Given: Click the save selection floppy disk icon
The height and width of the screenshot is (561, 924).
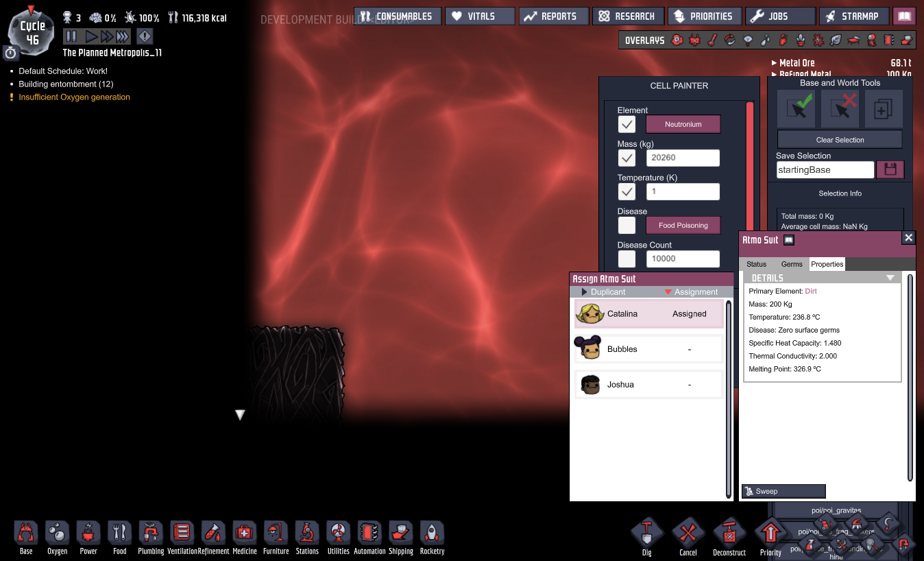Looking at the screenshot, I should (890, 169).
